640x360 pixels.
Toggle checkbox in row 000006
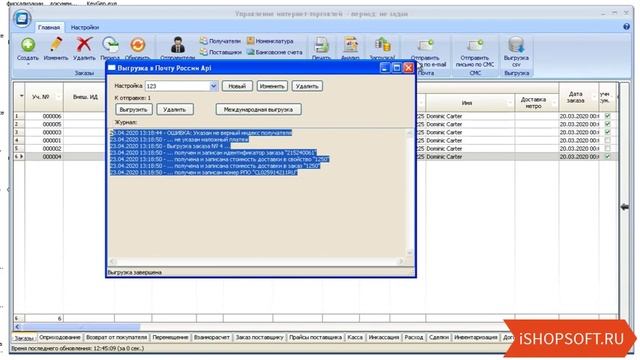pos(607,116)
